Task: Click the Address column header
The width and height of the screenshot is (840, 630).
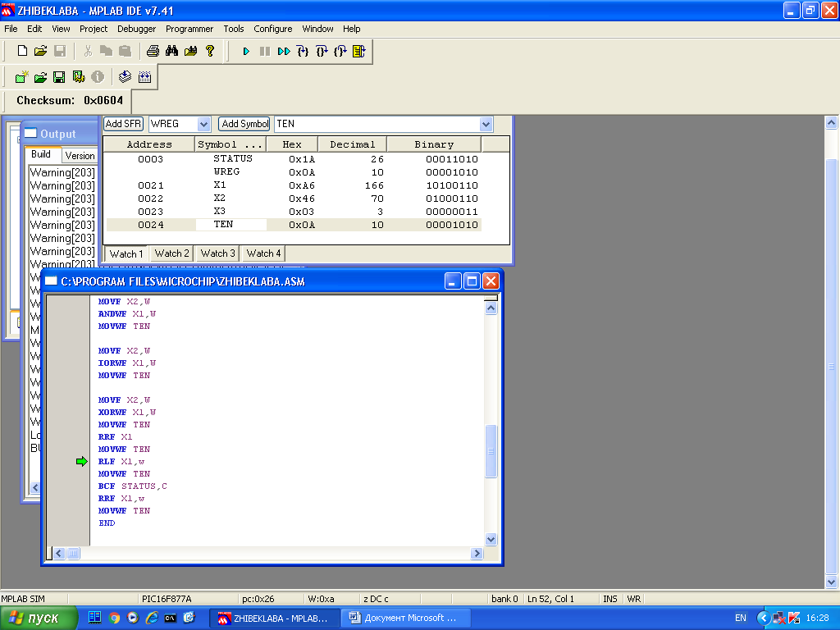Action: 149,144
